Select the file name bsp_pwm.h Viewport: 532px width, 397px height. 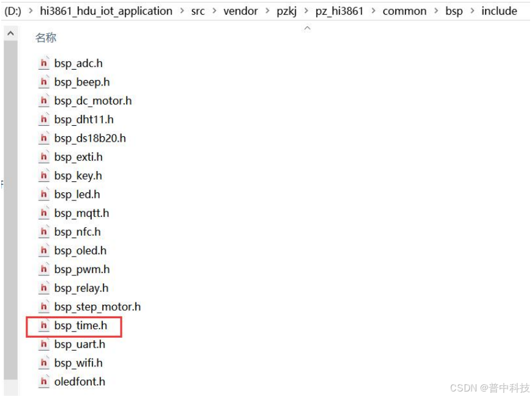click(x=82, y=269)
